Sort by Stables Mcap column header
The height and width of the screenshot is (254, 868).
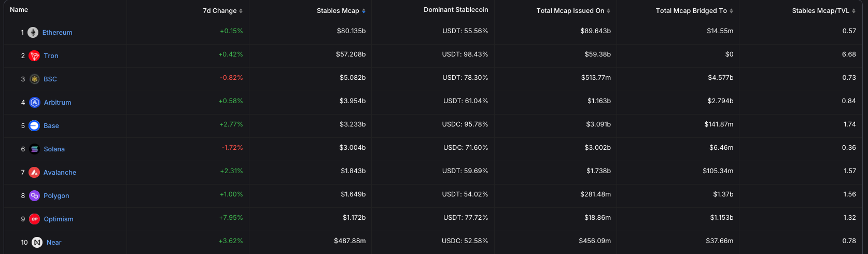pos(341,11)
